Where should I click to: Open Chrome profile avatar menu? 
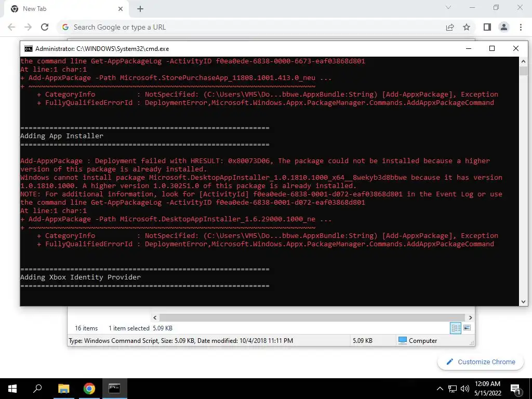(x=504, y=27)
